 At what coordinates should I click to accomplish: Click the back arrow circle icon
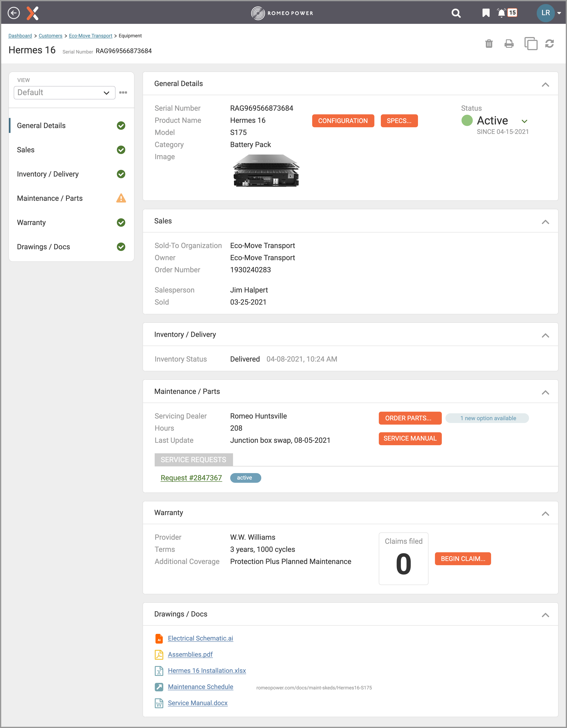point(14,13)
